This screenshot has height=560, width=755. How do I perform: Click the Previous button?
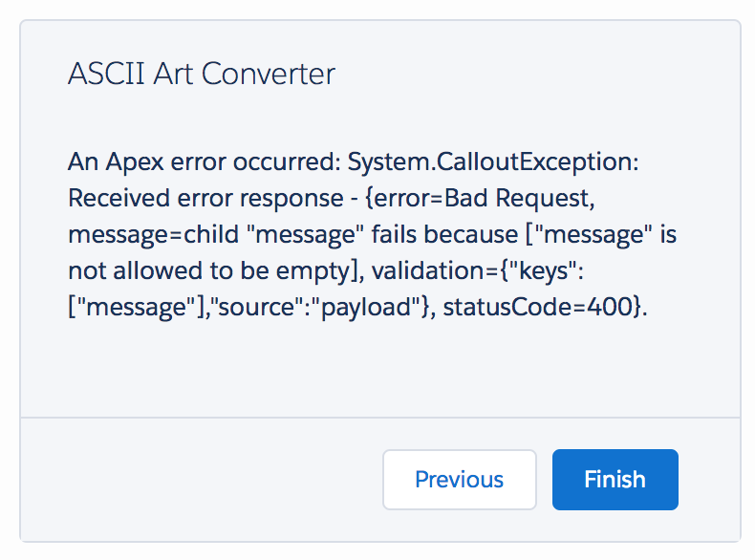coord(459,480)
